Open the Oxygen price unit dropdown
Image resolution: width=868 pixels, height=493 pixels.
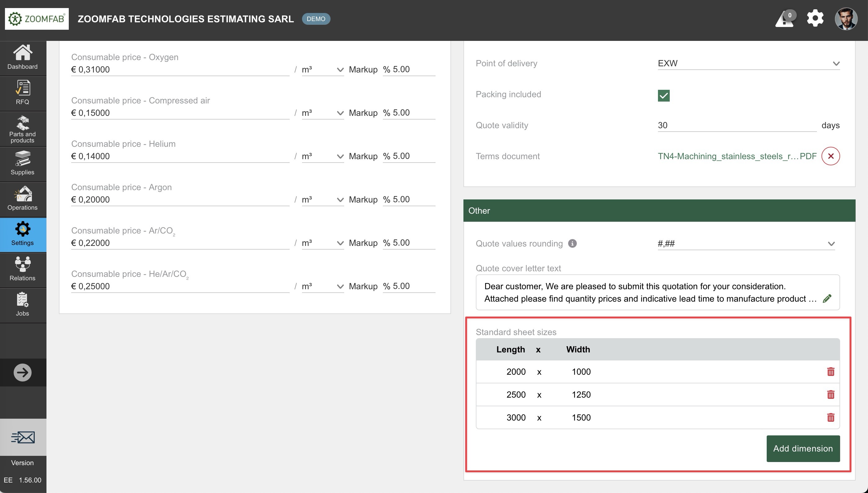pos(322,70)
